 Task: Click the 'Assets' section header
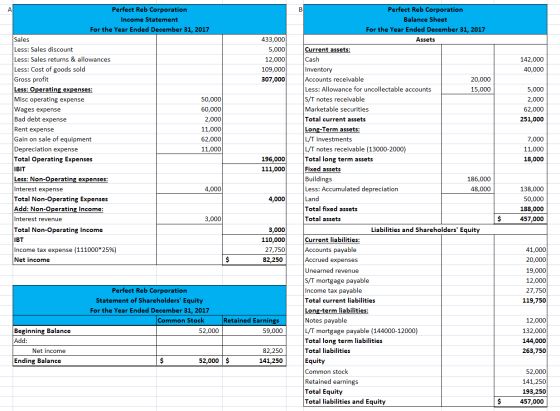(x=425, y=40)
